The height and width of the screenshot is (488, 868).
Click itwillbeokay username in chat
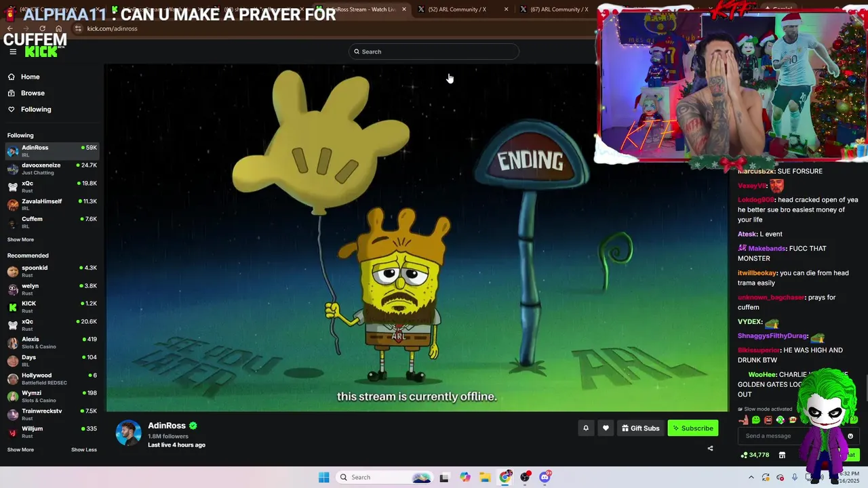(x=757, y=273)
